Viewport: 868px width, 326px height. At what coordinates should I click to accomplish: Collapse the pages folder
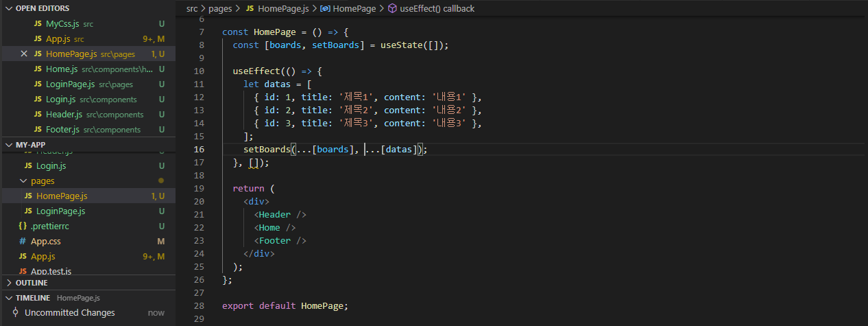(25, 181)
